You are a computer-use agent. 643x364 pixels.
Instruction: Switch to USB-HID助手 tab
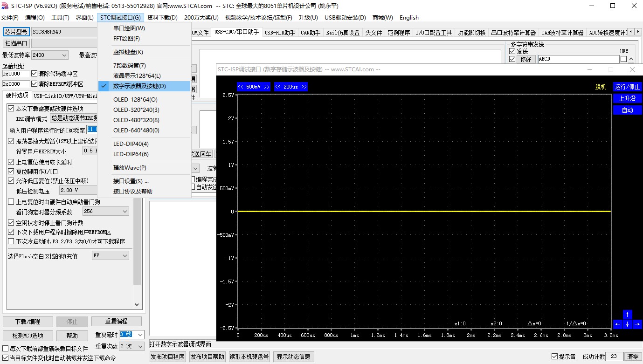tap(280, 33)
